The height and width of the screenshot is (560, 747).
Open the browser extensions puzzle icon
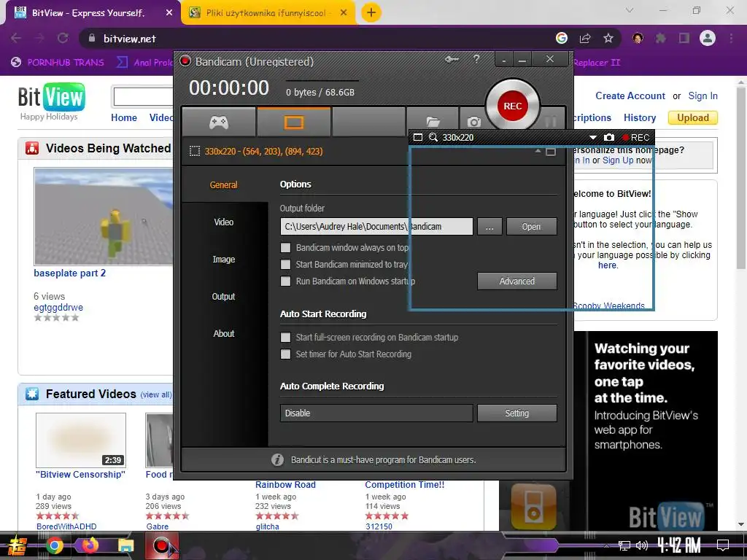click(x=660, y=38)
